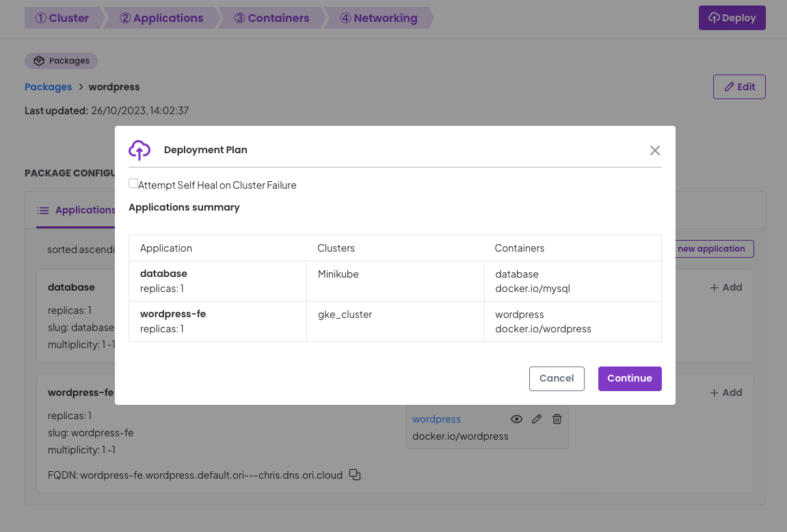
Task: Click the Containers column header
Action: point(520,248)
